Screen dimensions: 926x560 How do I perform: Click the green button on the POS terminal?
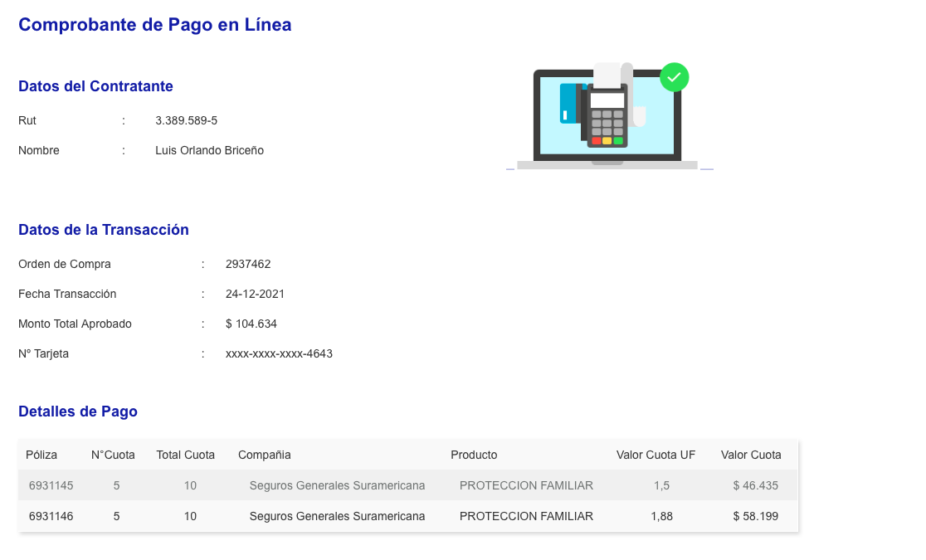click(618, 141)
